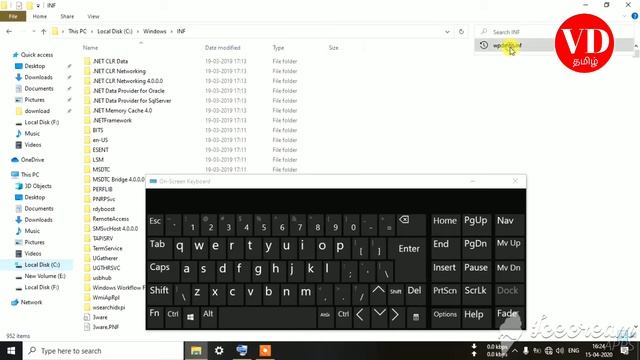Image resolution: width=640 pixels, height=360 pixels.
Task: Select Downloads under Quick access
Action: [38, 77]
